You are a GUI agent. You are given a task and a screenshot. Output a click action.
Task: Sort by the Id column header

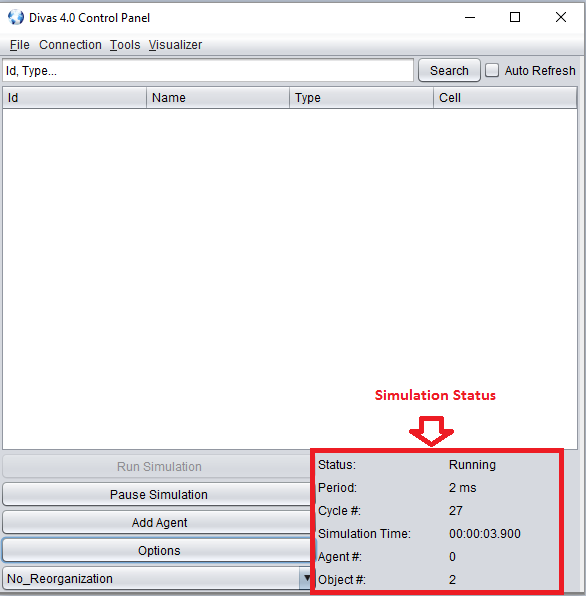[x=74, y=98]
